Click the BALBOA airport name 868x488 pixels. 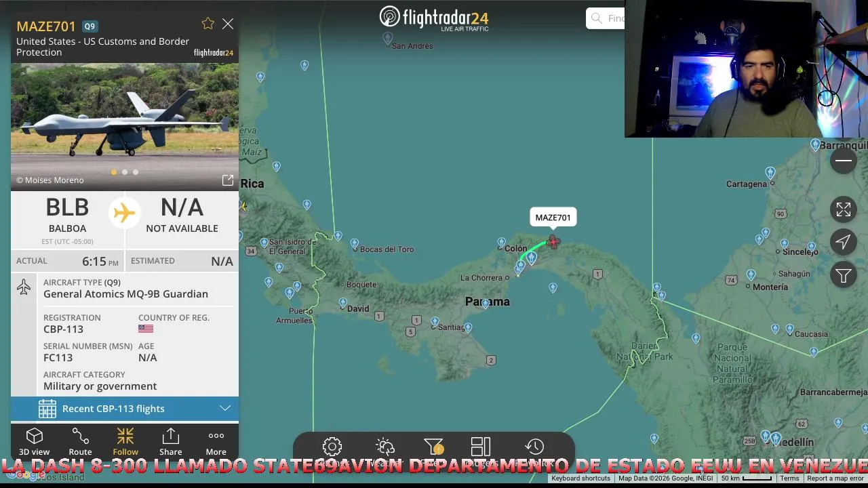click(x=67, y=228)
